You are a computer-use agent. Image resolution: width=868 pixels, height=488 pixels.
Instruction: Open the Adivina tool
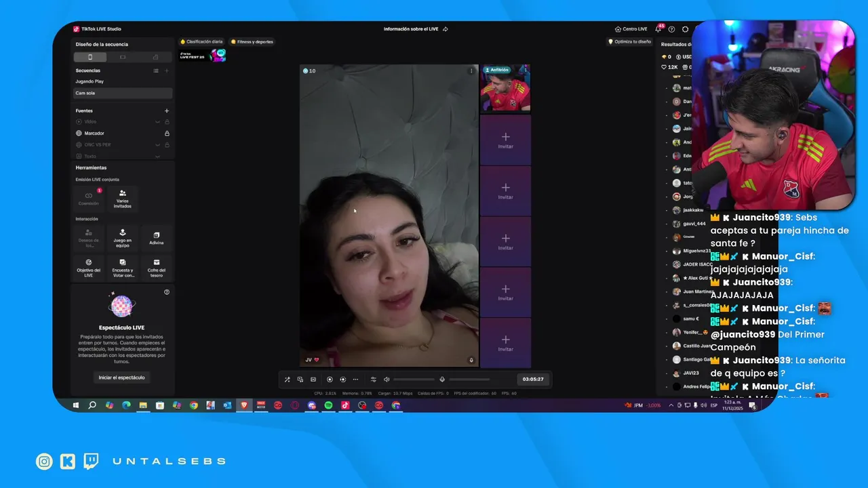[157, 239]
